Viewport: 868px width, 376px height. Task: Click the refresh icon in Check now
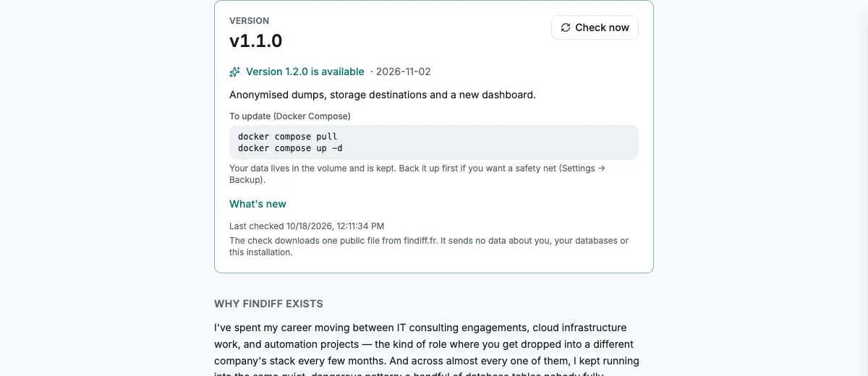pyautogui.click(x=566, y=27)
